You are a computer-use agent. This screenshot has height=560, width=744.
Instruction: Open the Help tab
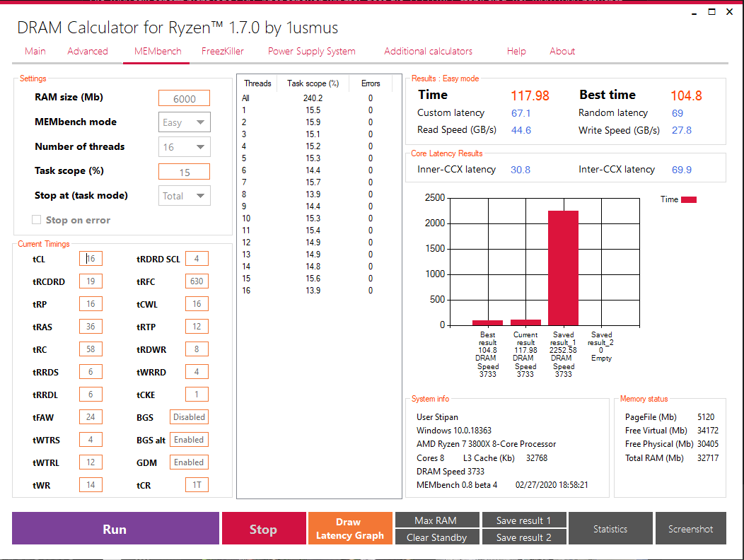tap(516, 51)
